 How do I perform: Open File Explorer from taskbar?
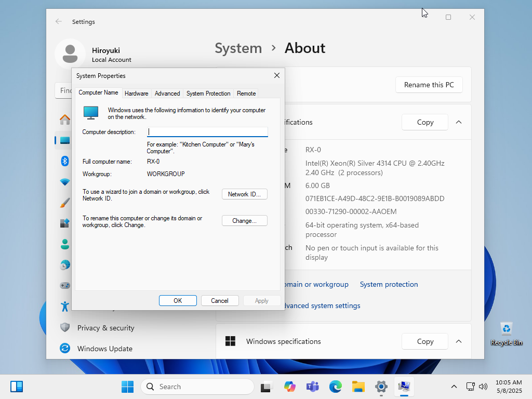[x=358, y=387]
